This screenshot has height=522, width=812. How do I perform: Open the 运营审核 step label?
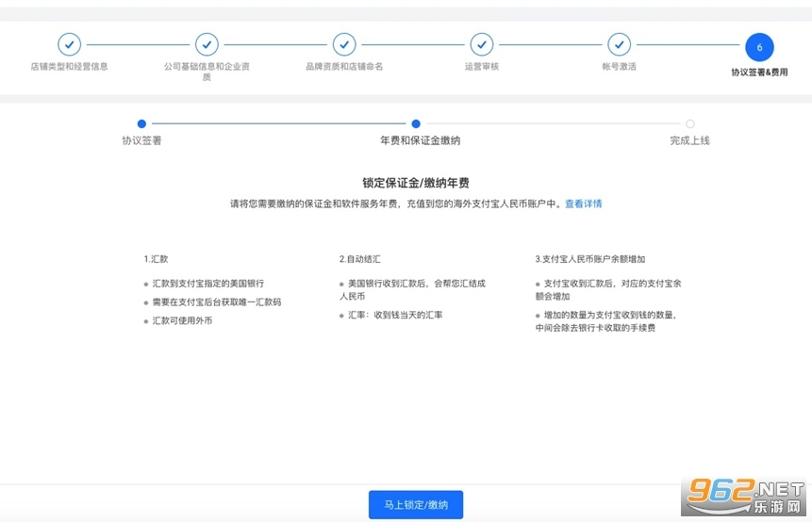click(482, 67)
